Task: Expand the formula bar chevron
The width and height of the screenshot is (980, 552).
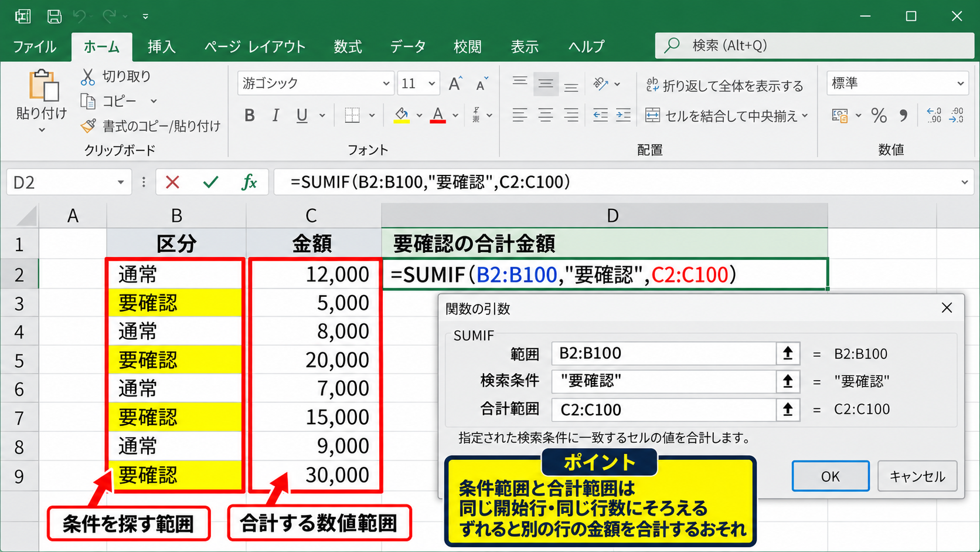Action: pyautogui.click(x=964, y=182)
